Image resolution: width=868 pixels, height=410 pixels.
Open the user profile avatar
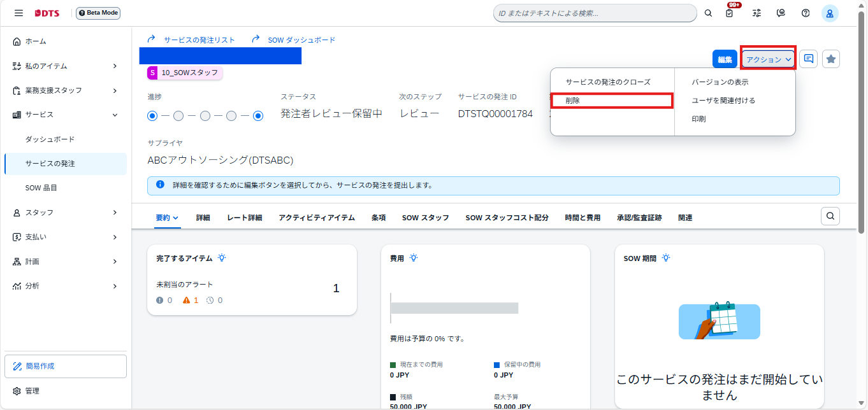[830, 13]
